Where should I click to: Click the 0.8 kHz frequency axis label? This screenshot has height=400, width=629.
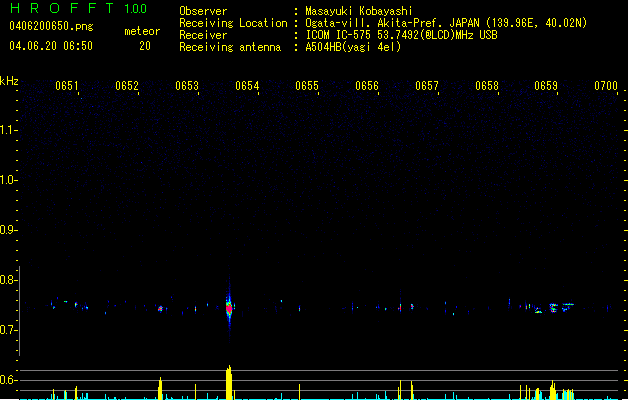pos(8,280)
